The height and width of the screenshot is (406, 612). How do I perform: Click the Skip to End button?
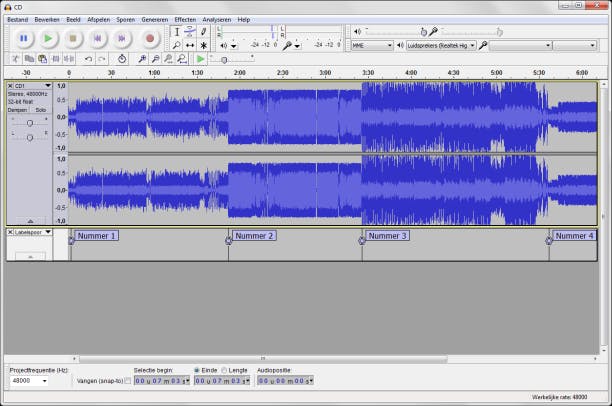(123, 38)
